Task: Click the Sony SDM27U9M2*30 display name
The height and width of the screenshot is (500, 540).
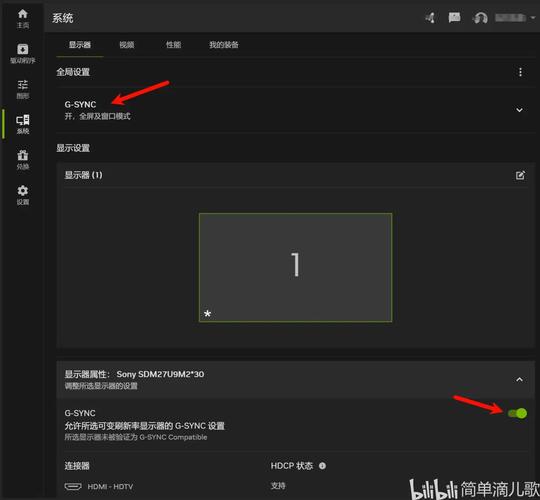Action: 160,374
